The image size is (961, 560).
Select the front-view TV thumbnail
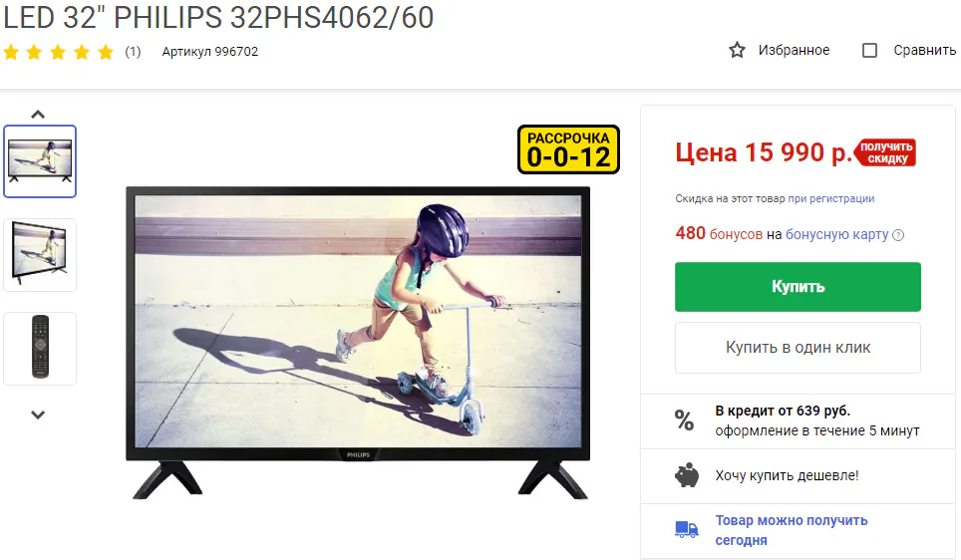click(x=40, y=161)
